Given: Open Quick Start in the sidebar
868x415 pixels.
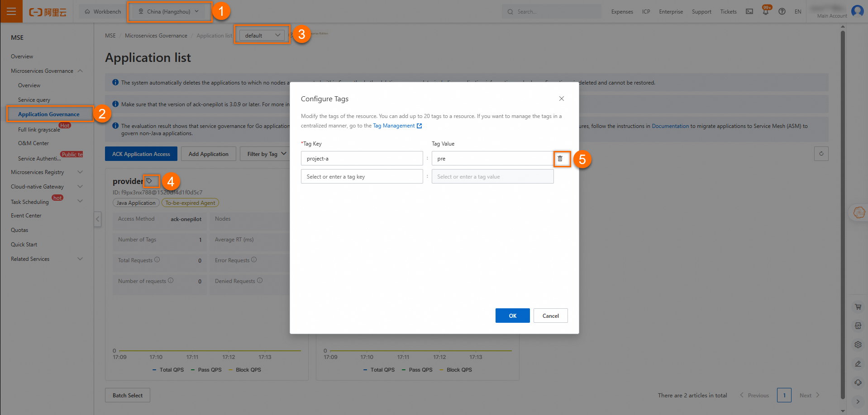Looking at the screenshot, I should [24, 245].
